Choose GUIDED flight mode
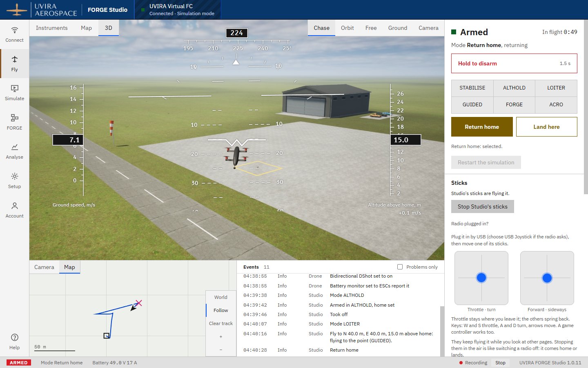 (472, 105)
